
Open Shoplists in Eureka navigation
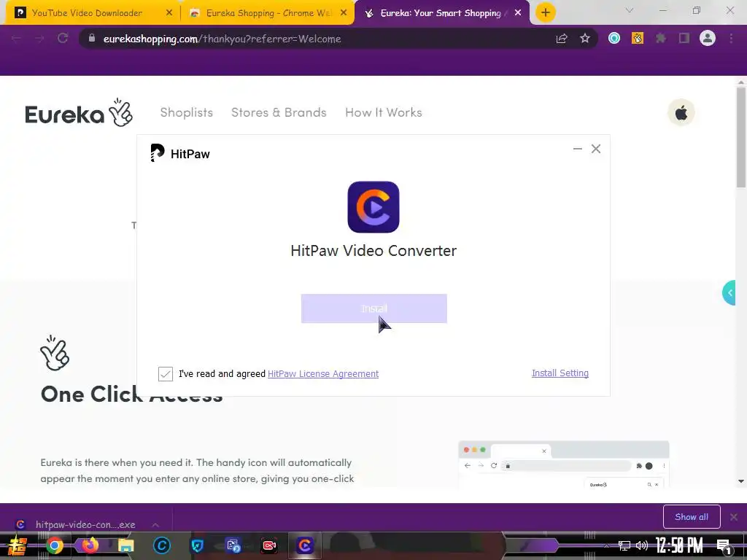click(186, 112)
